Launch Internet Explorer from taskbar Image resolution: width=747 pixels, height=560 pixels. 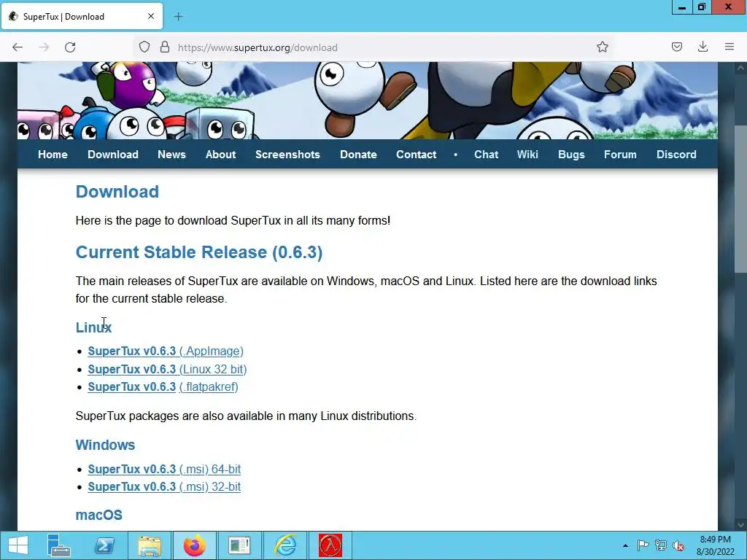coord(285,545)
